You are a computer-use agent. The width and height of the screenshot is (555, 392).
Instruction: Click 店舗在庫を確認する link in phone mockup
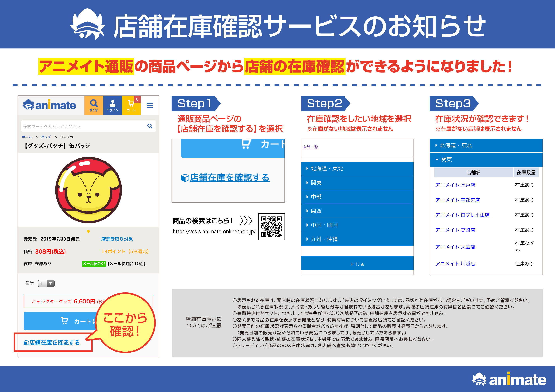[52, 342]
